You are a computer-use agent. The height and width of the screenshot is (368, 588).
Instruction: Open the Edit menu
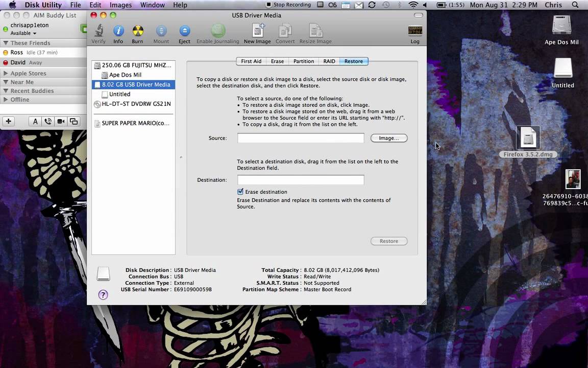click(x=95, y=5)
